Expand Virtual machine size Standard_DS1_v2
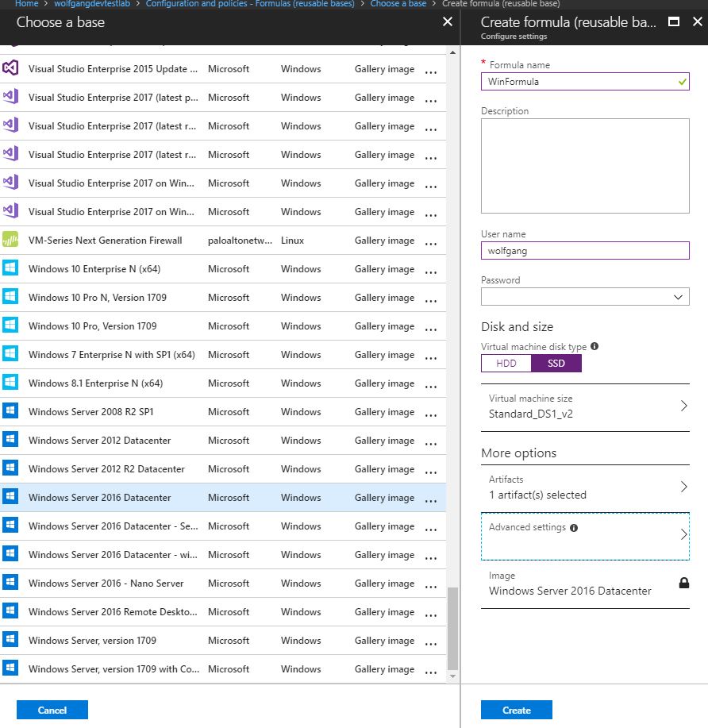 click(x=585, y=407)
